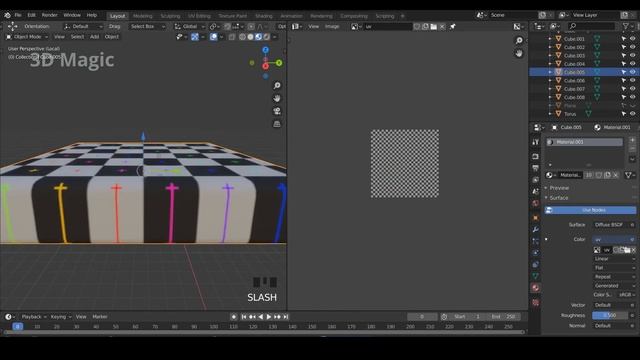
Task: Click the Y axis green gizmo circle
Action: 279,63
